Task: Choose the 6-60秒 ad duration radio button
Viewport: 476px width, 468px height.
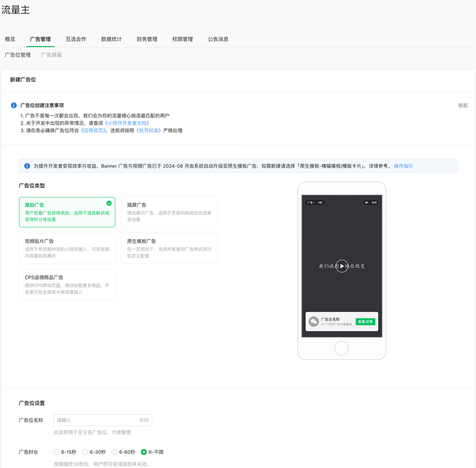Action: point(114,452)
